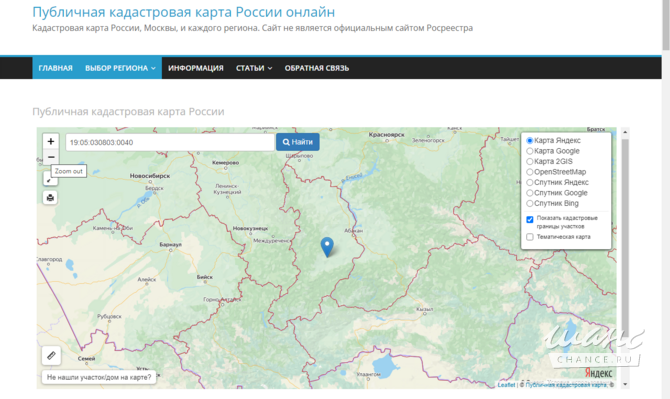This screenshot has width=670, height=399.
Task: Enable the Тематическая карта checkbox
Action: pyautogui.click(x=530, y=237)
